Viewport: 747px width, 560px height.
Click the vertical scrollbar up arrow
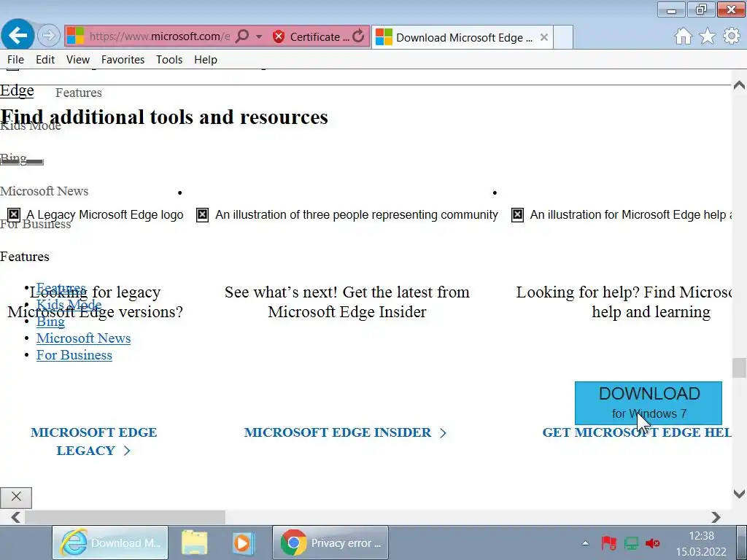click(740, 86)
